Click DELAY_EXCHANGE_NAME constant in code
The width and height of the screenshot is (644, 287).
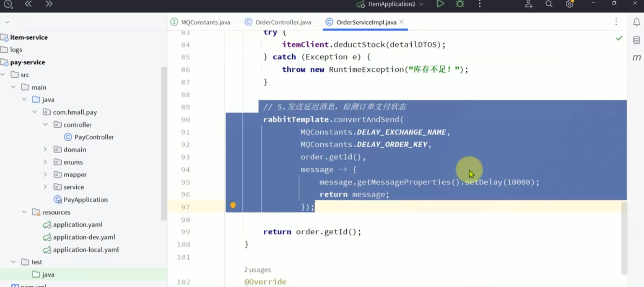coord(401,132)
